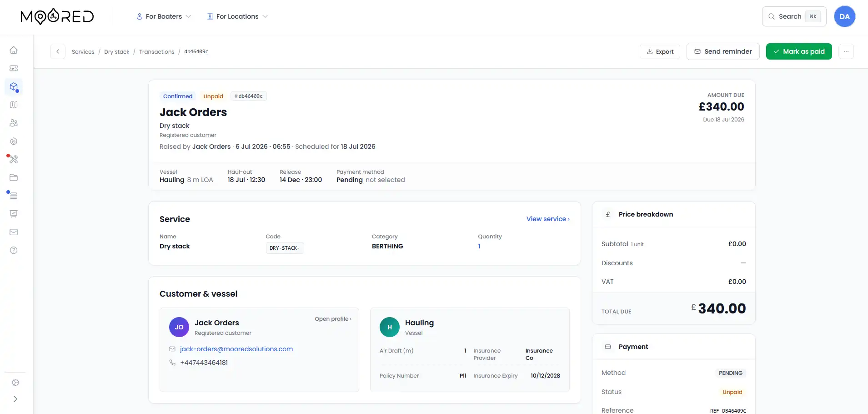Screen dimensions: 868x414
Task: Click the Unpaid badge in header card
Action: pyautogui.click(x=213, y=96)
